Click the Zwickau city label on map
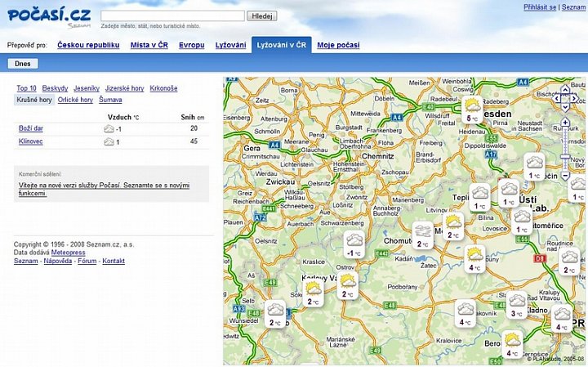 click(280, 182)
